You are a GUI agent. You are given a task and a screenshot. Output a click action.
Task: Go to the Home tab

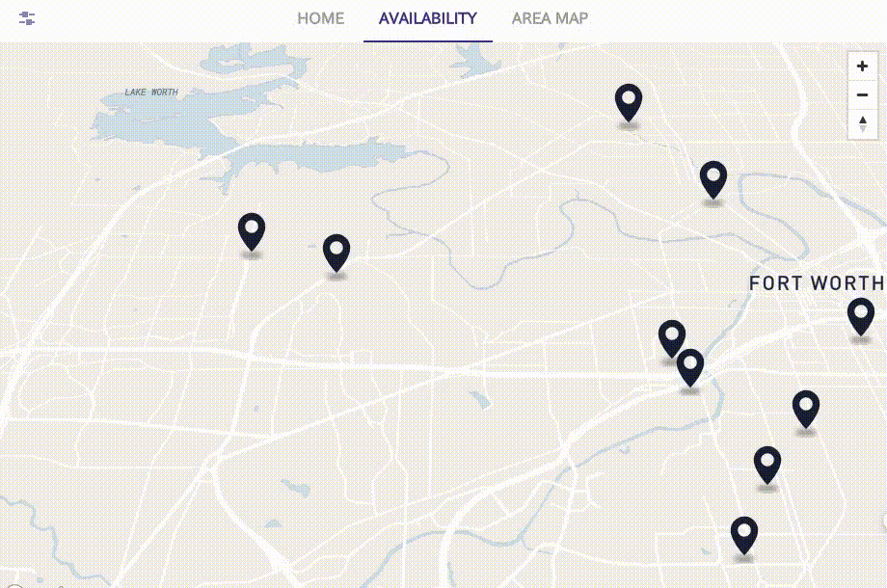(320, 19)
